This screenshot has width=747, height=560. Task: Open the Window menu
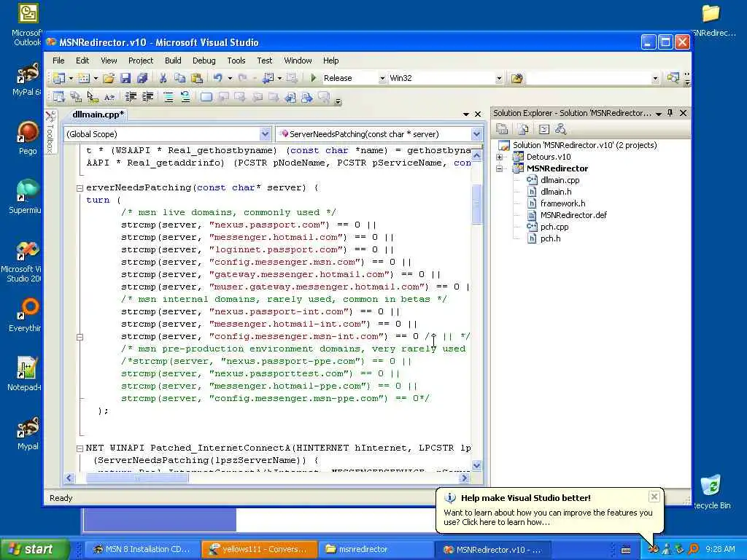pyautogui.click(x=298, y=61)
